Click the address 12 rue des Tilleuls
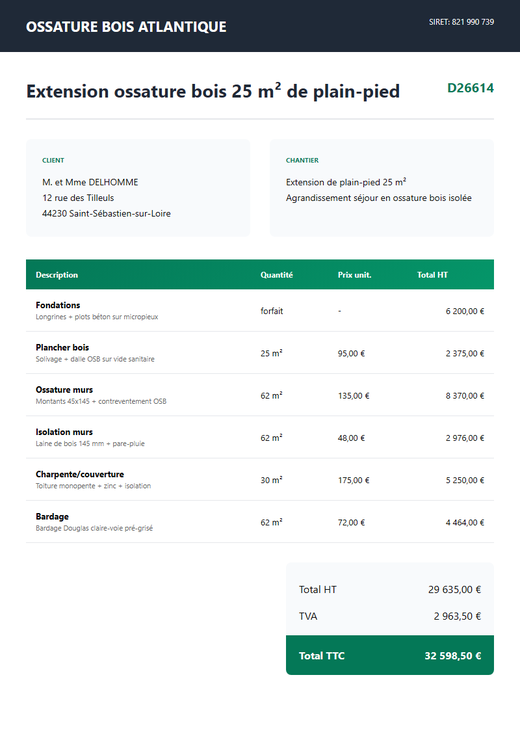520x753 pixels. pos(78,198)
